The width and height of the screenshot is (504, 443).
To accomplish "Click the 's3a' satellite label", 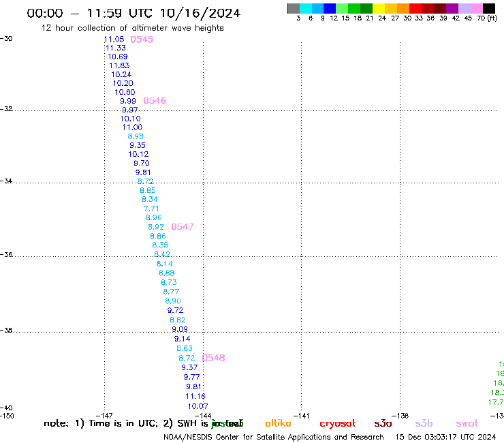I will pyautogui.click(x=383, y=423).
